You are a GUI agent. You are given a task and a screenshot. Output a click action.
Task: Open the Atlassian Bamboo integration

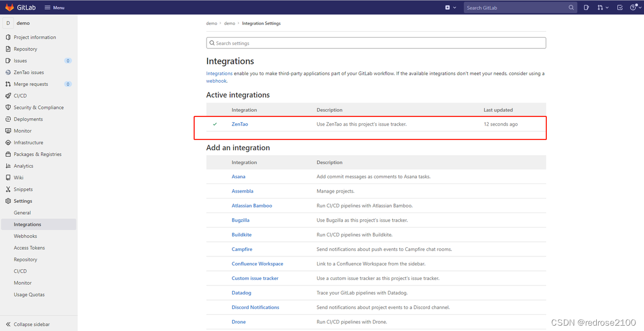click(252, 205)
